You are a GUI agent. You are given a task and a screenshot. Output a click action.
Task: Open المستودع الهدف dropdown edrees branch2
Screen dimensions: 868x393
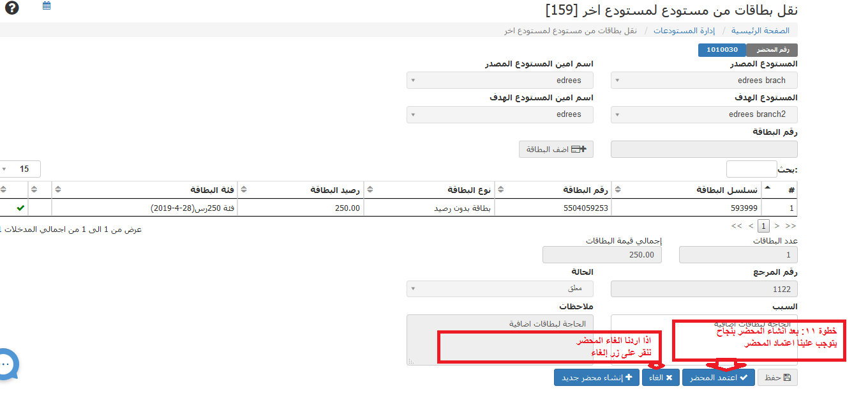pyautogui.click(x=704, y=114)
